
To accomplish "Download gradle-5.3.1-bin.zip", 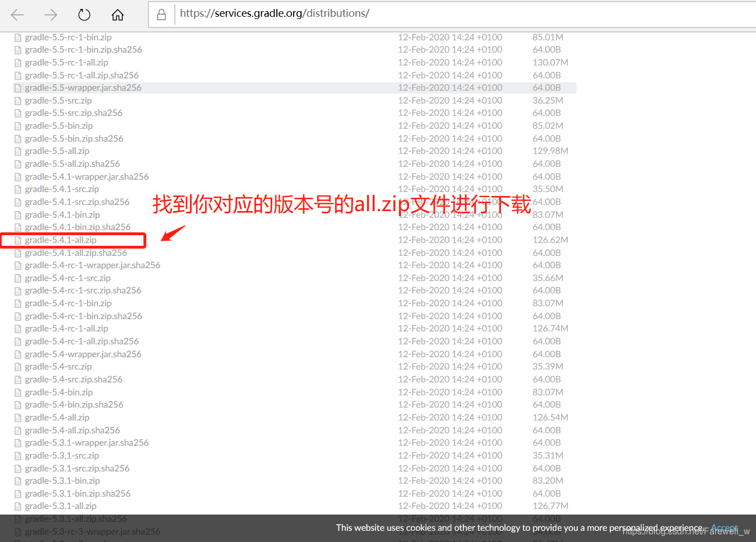I will (62, 481).
